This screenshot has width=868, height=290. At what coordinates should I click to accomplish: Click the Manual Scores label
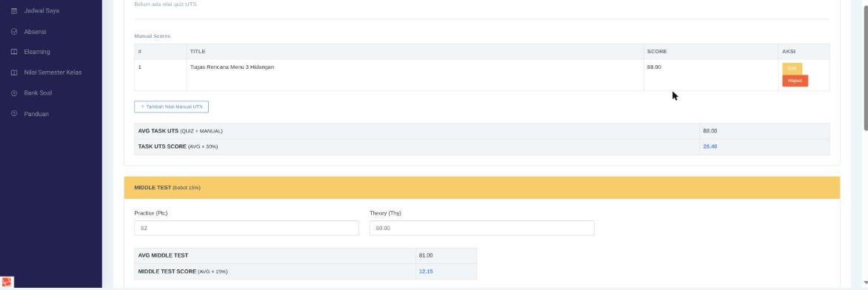coord(153,36)
